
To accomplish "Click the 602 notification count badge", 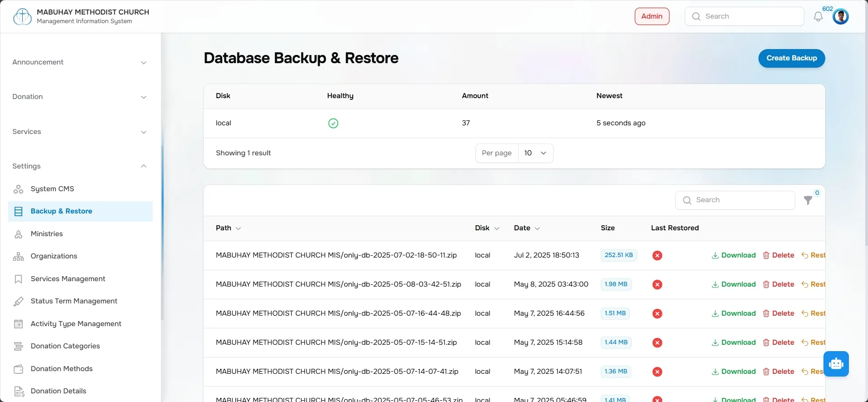I will (828, 9).
